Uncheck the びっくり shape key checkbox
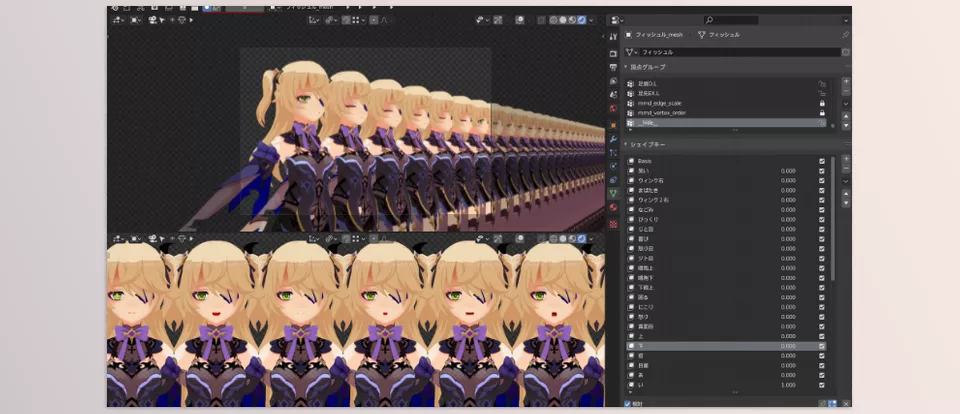The height and width of the screenshot is (414, 960). pyautogui.click(x=822, y=219)
